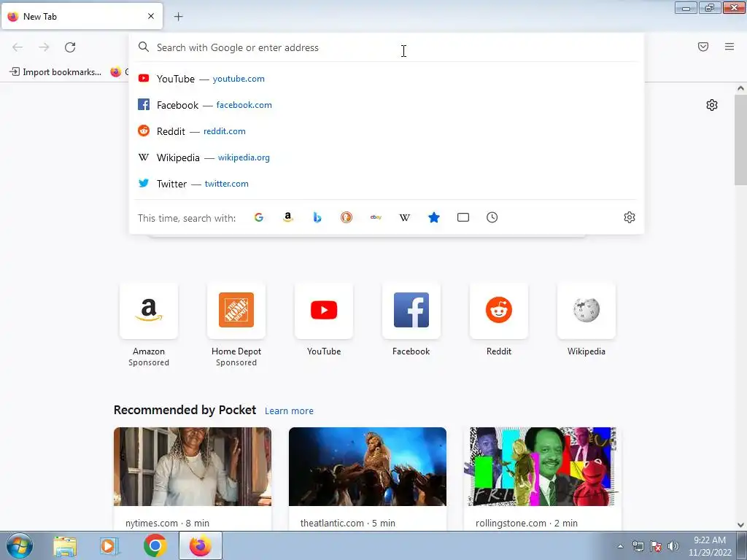The image size is (747, 560).
Task: Open volume speaker tray icon
Action: pos(673,546)
